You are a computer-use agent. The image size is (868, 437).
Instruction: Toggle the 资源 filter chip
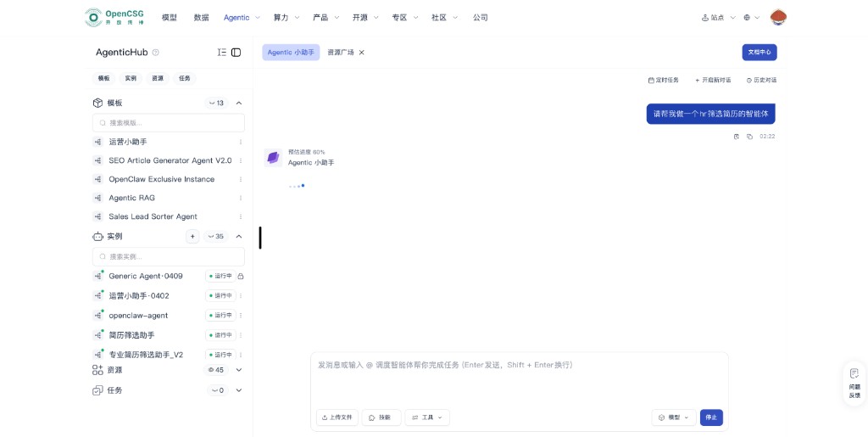(x=158, y=78)
